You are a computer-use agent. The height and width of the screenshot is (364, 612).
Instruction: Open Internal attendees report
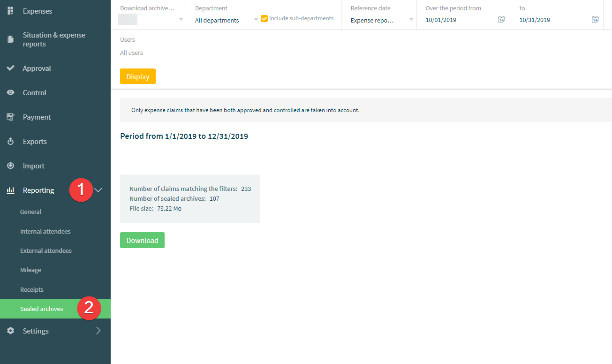tap(45, 231)
